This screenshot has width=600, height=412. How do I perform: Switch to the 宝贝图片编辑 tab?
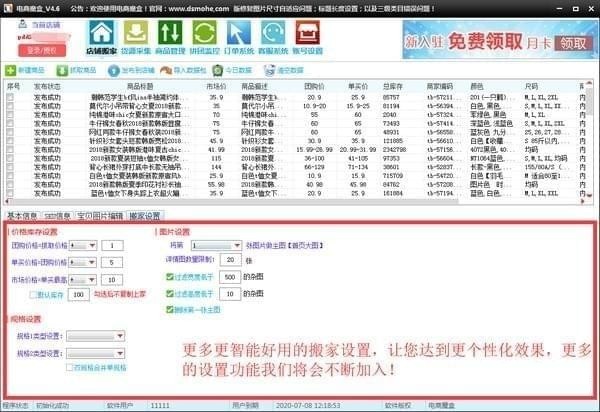[x=100, y=216]
